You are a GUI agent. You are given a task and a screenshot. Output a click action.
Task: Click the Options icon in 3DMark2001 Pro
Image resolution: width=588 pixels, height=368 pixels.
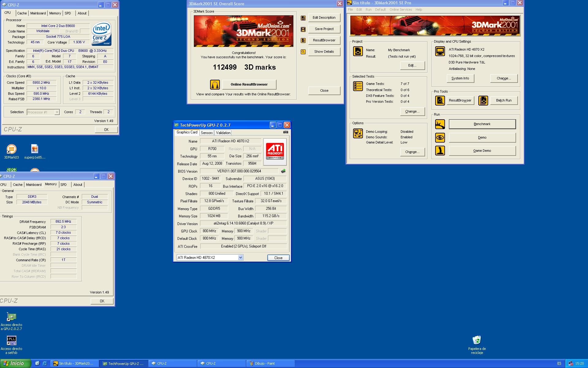click(358, 133)
